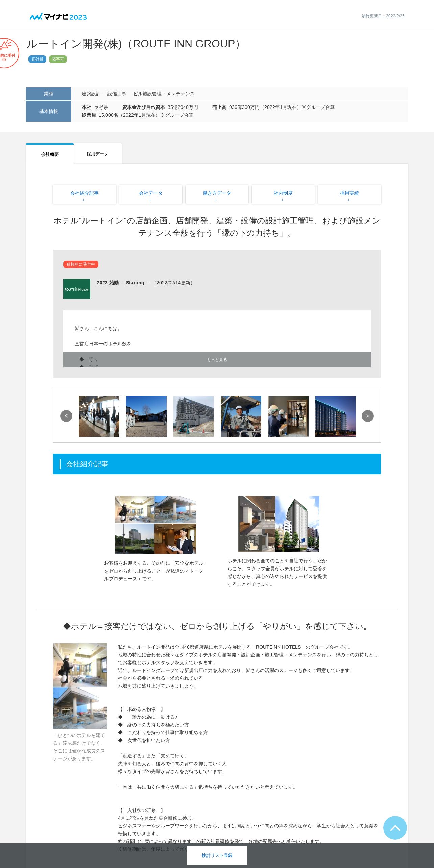Image resolution: width=434 pixels, height=868 pixels.
Task: Jump to 会社データ section
Action: click(x=151, y=195)
